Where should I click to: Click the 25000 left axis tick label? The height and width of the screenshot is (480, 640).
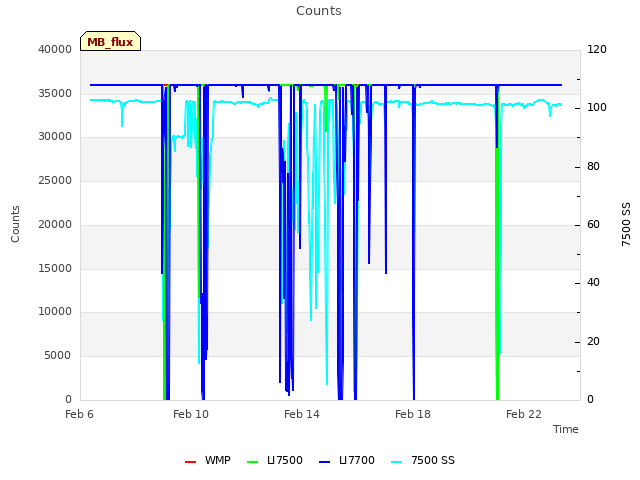(x=55, y=180)
